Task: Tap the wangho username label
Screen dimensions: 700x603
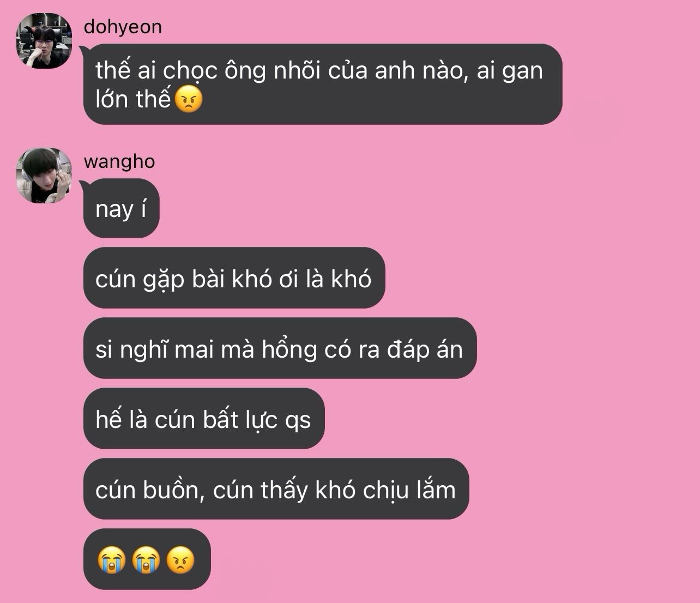Action: pyautogui.click(x=119, y=162)
